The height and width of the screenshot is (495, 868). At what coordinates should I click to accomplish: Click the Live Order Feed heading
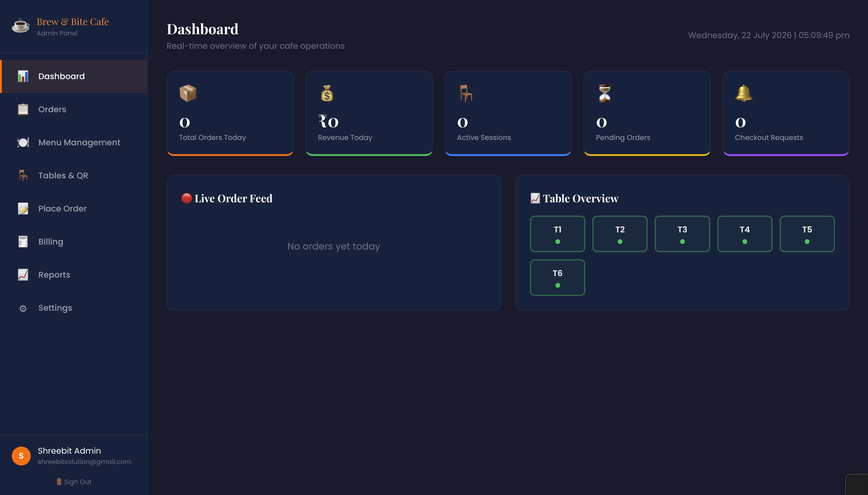[x=233, y=198]
